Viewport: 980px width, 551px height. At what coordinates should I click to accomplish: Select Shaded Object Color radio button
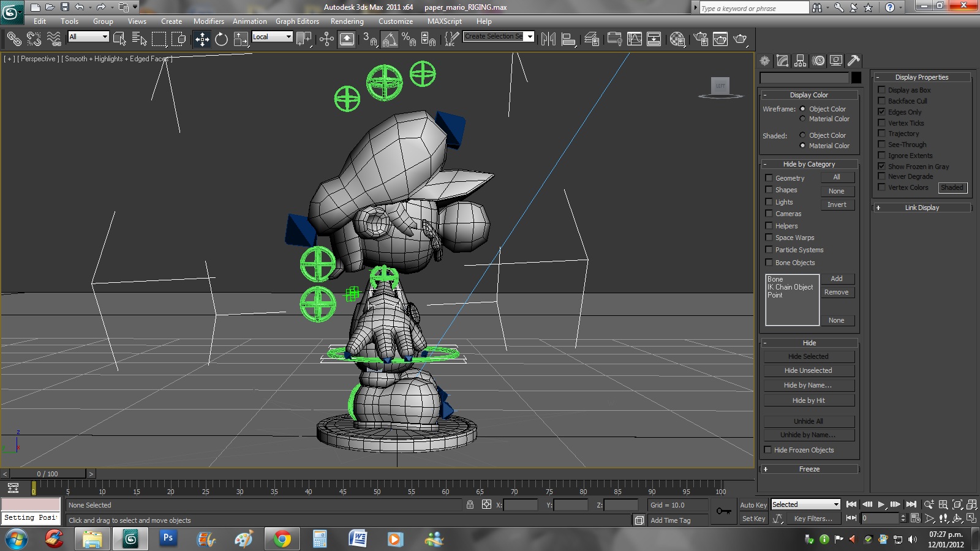(x=802, y=135)
